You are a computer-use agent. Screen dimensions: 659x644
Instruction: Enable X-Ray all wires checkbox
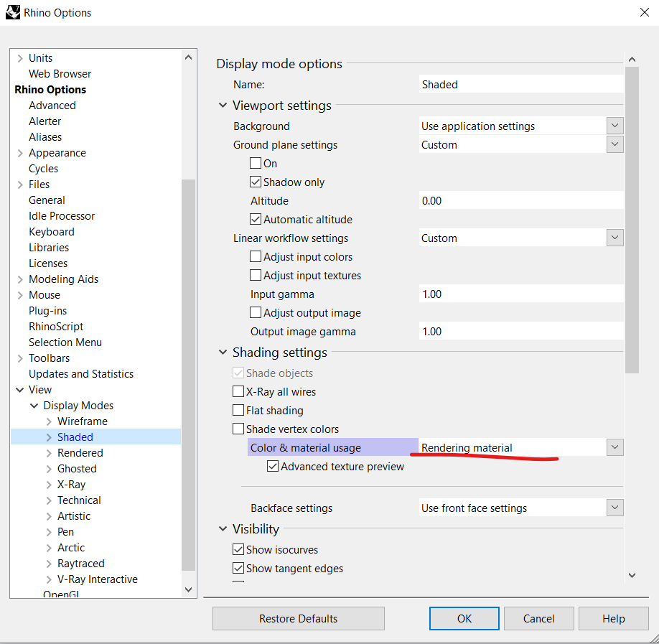[238, 391]
